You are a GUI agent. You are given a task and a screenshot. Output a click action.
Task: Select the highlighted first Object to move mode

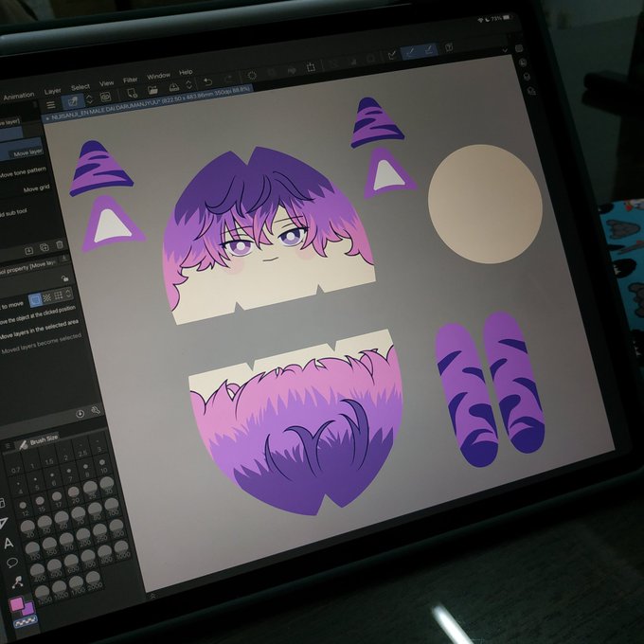(x=36, y=299)
